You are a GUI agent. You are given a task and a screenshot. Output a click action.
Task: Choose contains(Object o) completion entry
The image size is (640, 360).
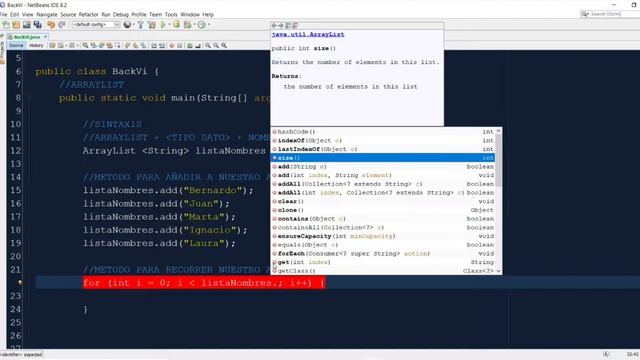[x=383, y=219]
